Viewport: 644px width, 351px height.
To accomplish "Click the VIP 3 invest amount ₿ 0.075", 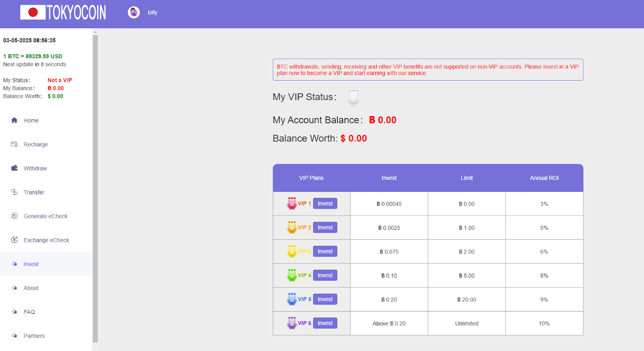I will pos(389,252).
